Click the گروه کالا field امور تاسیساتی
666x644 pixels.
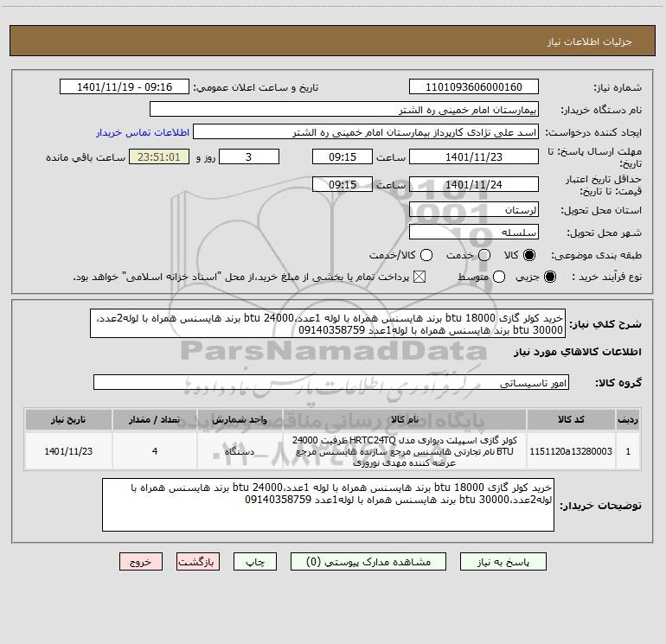(331, 382)
